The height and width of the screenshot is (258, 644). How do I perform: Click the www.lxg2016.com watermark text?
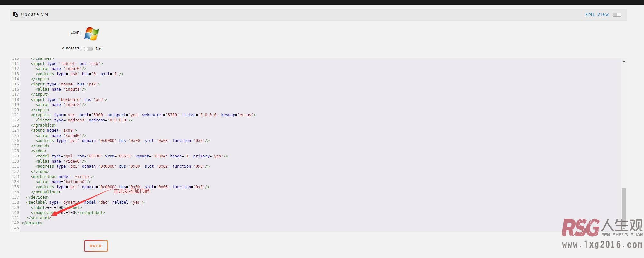(602, 245)
